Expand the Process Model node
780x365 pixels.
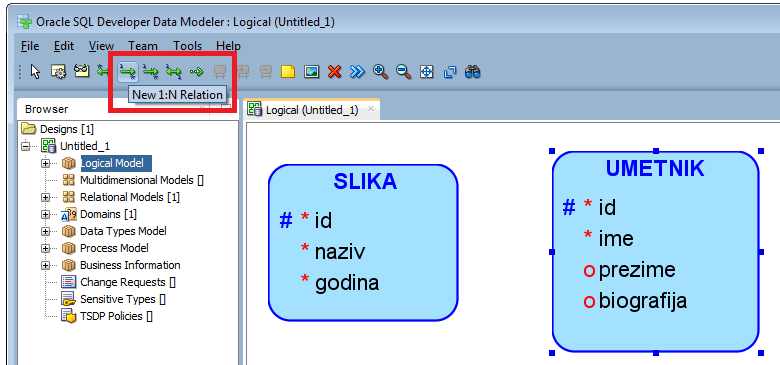click(x=46, y=248)
